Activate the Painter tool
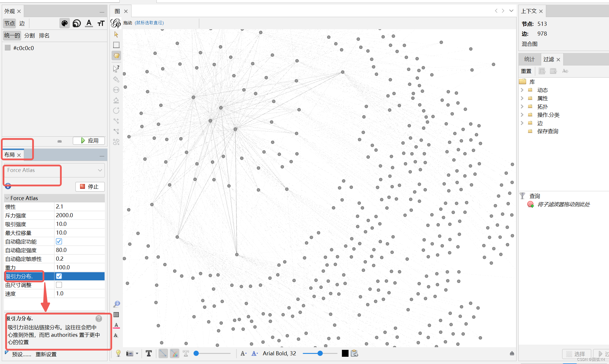The height and width of the screenshot is (364, 609). 116,79
